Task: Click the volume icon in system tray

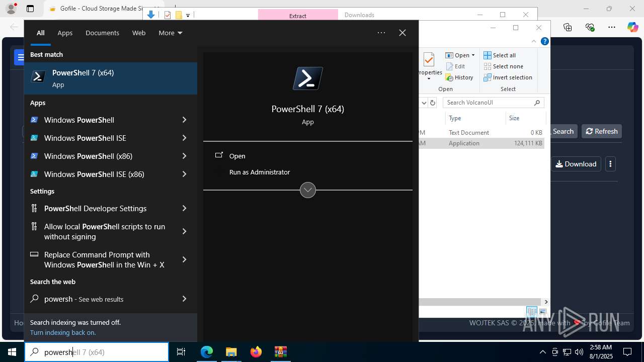Action: (x=579, y=352)
